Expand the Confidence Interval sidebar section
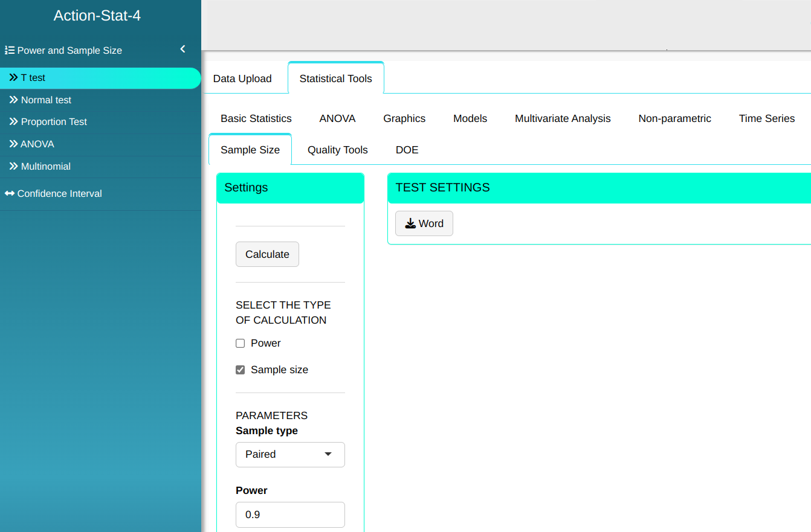This screenshot has width=811, height=532. coord(59,193)
